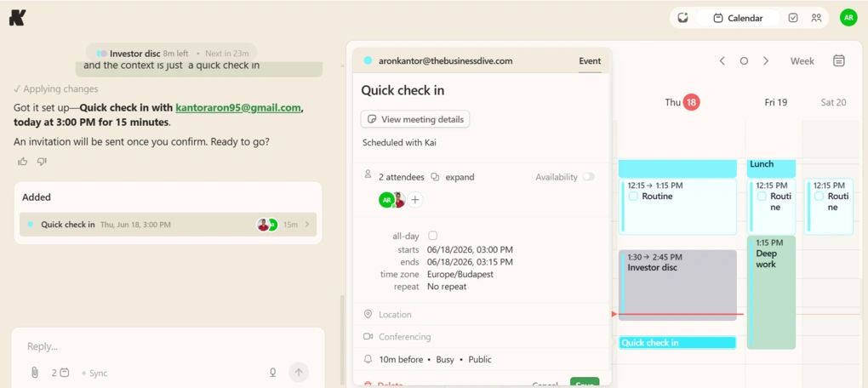
Task: Open the mini calendar icon beside Week
Action: 839,61
